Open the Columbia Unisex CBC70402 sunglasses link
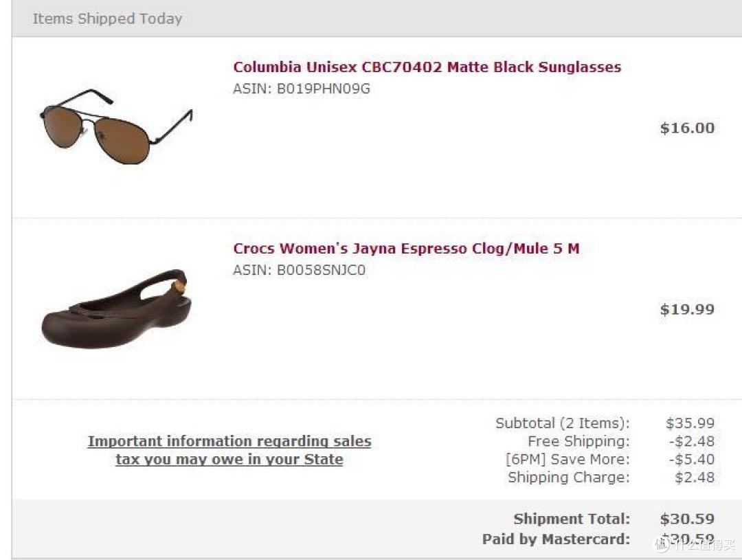 427,67
